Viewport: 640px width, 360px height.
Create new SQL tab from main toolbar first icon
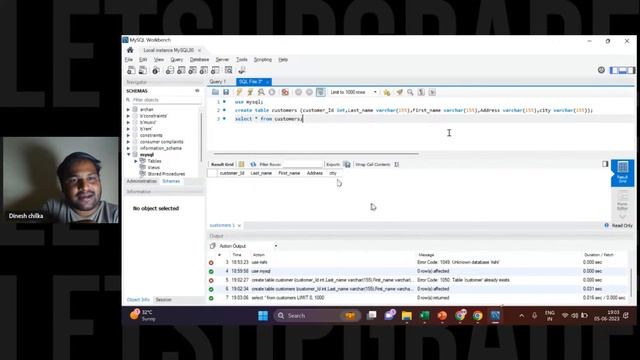(x=131, y=71)
